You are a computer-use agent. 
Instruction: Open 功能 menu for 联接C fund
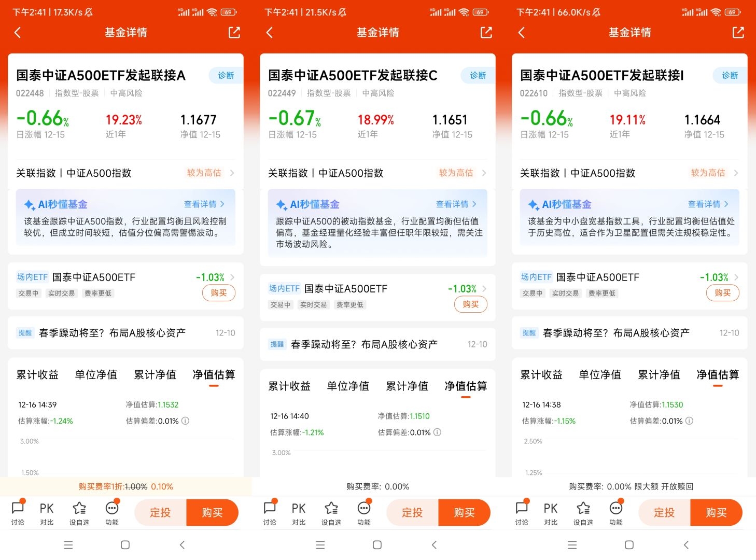[x=364, y=513]
